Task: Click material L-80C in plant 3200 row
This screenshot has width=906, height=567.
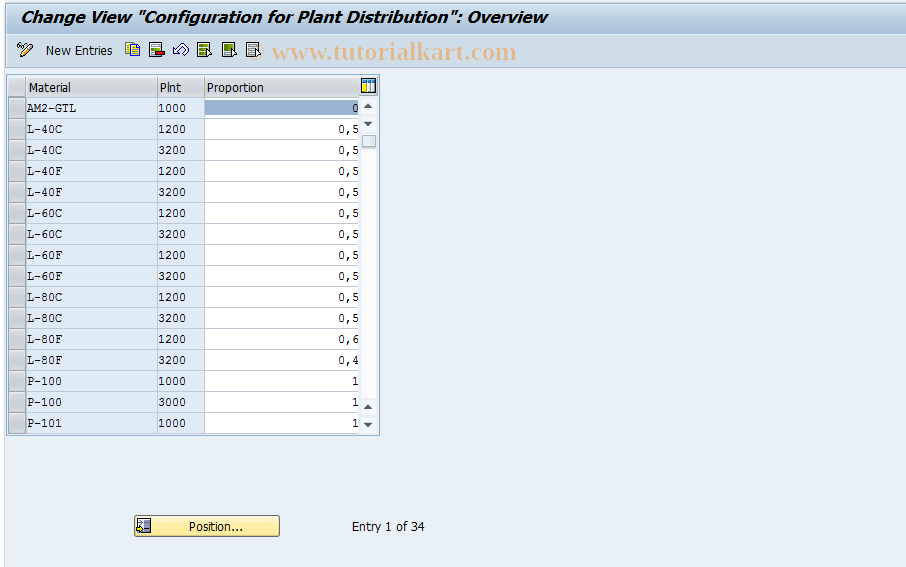Action: coord(91,318)
